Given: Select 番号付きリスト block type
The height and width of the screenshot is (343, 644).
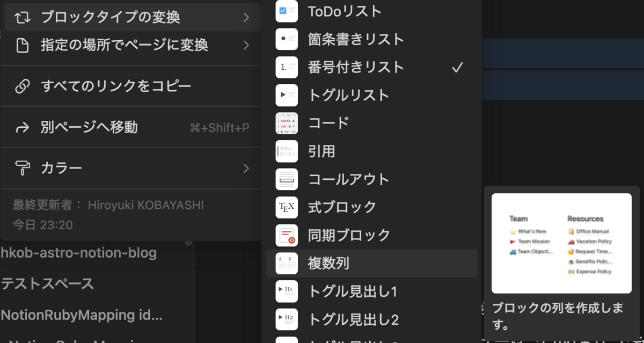Looking at the screenshot, I should pos(371,67).
